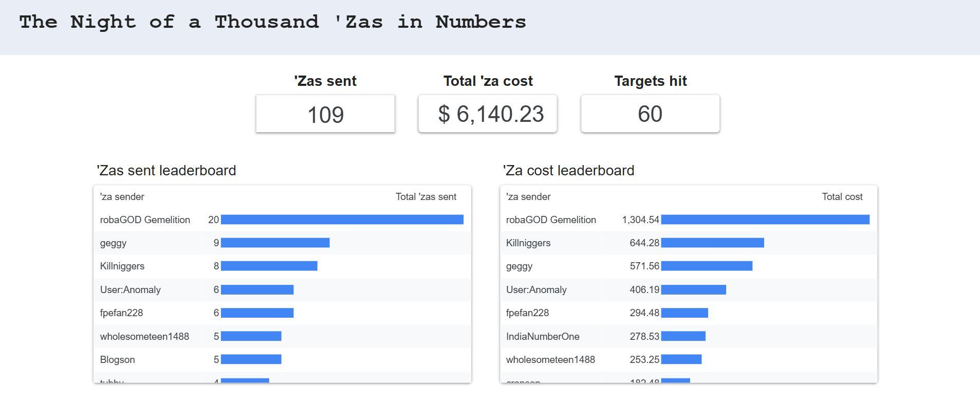Select User:Anomaly row in sent leaderboard

pos(131,290)
